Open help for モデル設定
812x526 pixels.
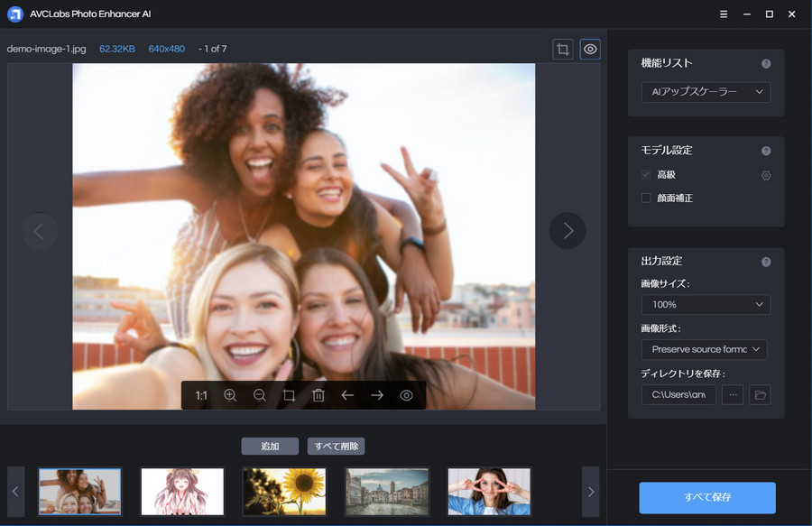(x=766, y=151)
